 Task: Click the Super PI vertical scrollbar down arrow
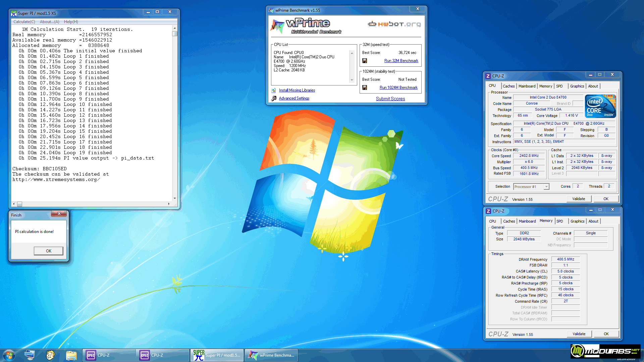175,198
